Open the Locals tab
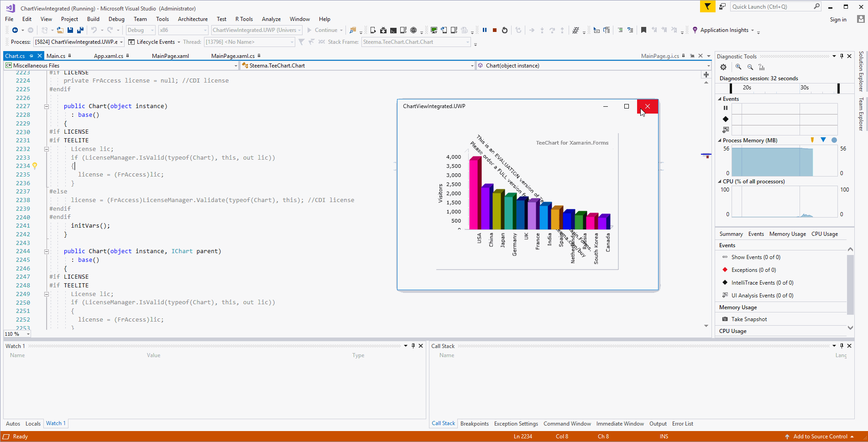 [33, 424]
